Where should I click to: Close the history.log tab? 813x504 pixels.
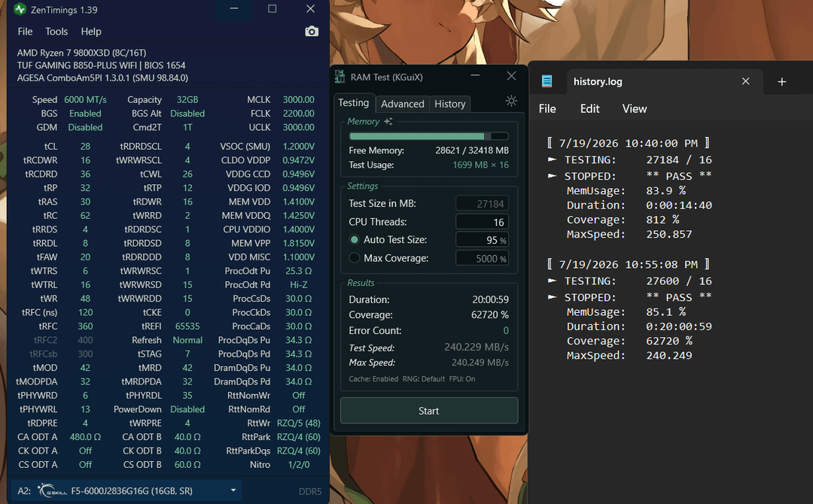745,81
